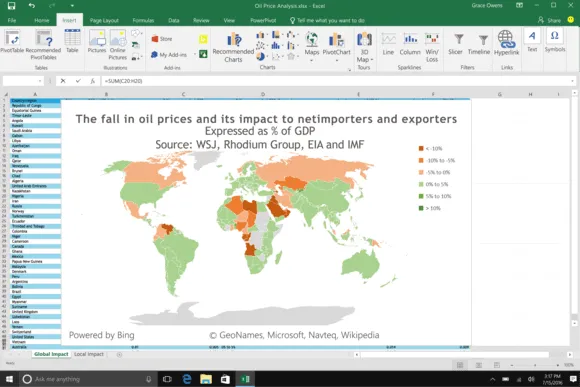Open the View ribbon tab
The height and width of the screenshot is (387, 580).
pos(229,20)
